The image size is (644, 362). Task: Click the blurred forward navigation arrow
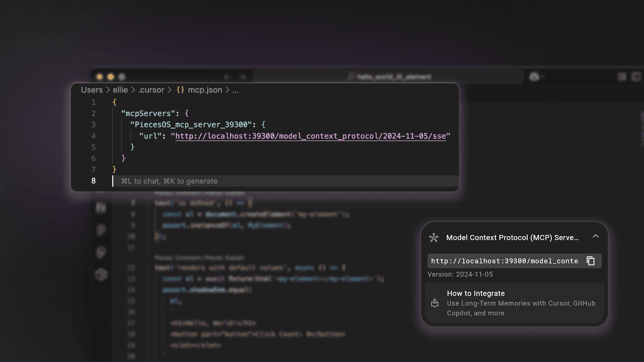pyautogui.click(x=242, y=77)
